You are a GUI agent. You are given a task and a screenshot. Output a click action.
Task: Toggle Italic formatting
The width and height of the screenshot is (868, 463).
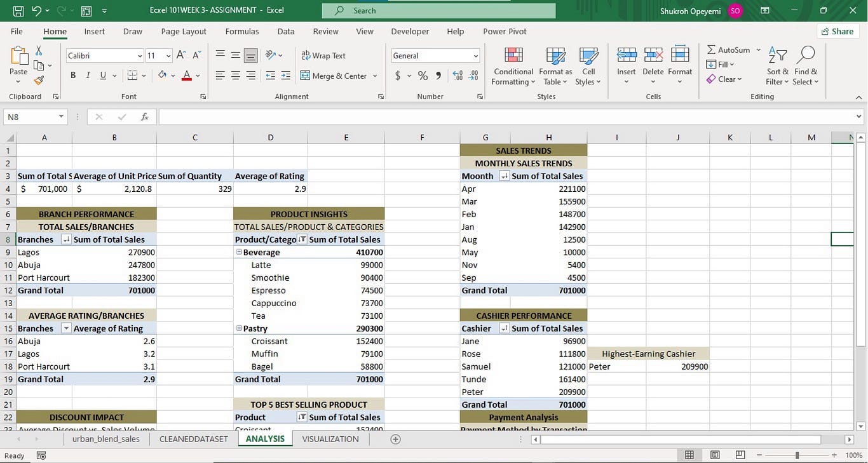click(88, 76)
